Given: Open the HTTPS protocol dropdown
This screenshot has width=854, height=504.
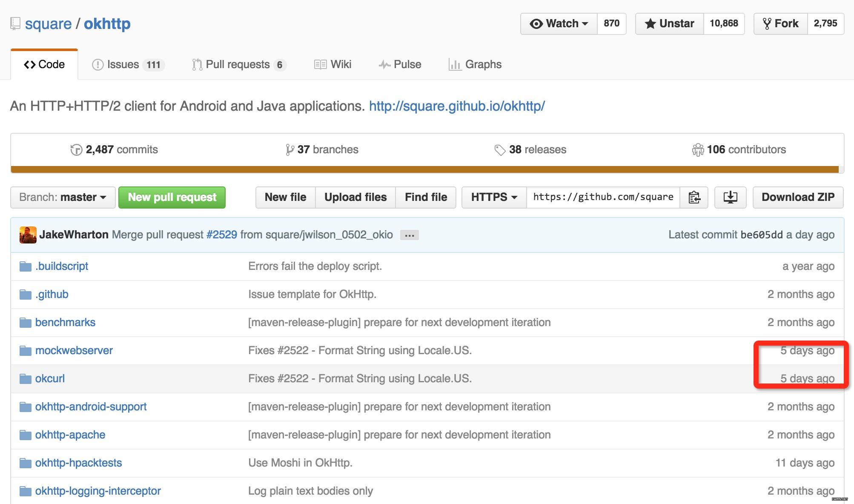Looking at the screenshot, I should tap(494, 197).
